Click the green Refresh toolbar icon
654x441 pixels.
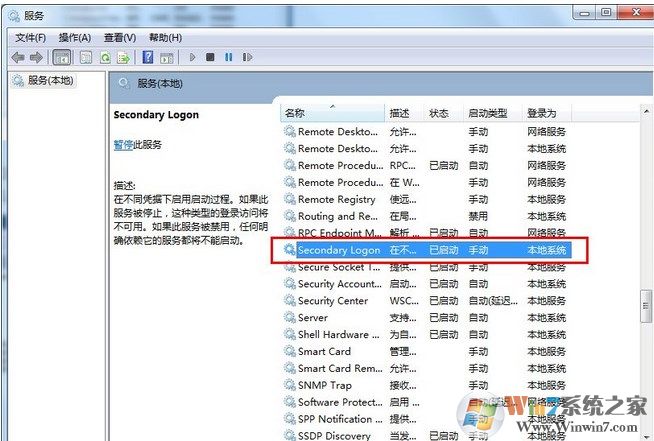click(x=105, y=57)
